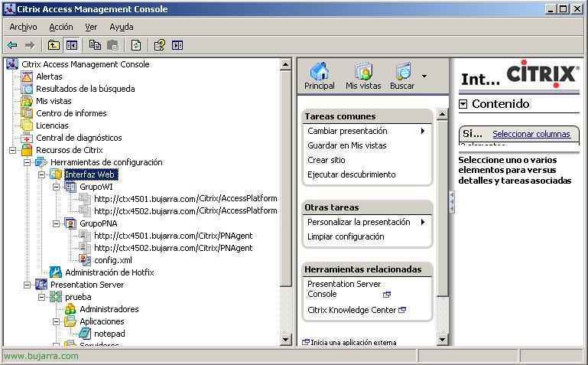Screen dimensions: 588x365
Task: Click the Mis vistas tree icon
Action: point(27,101)
